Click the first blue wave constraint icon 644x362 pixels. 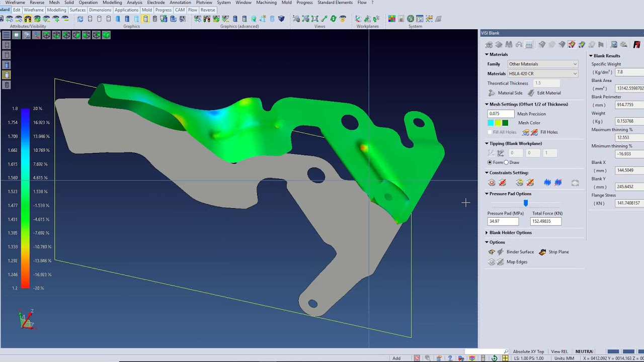pyautogui.click(x=547, y=183)
